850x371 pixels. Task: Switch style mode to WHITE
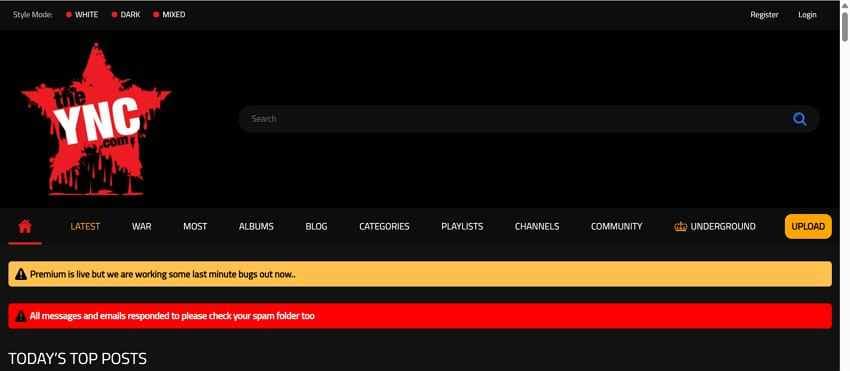(82, 15)
